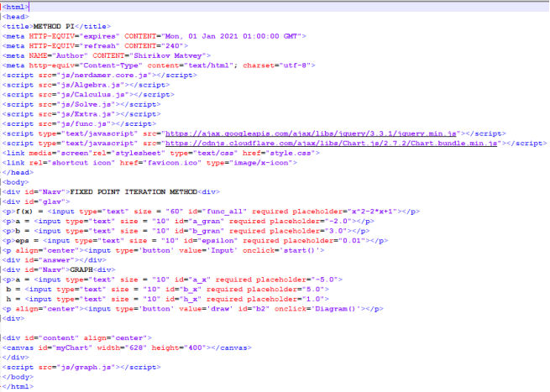Click the height="400" attribute
The image size is (550, 392).
179,348
